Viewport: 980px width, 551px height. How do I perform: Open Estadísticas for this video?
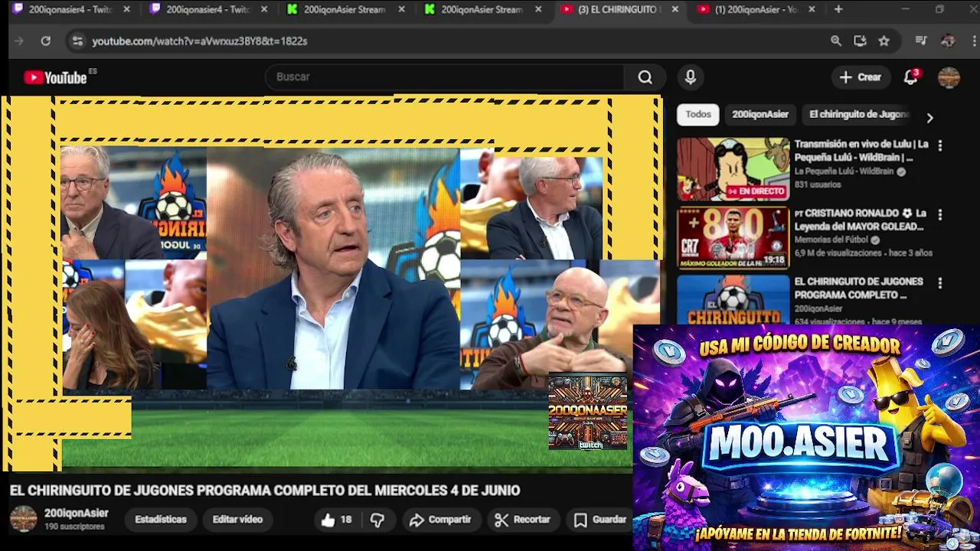161,520
